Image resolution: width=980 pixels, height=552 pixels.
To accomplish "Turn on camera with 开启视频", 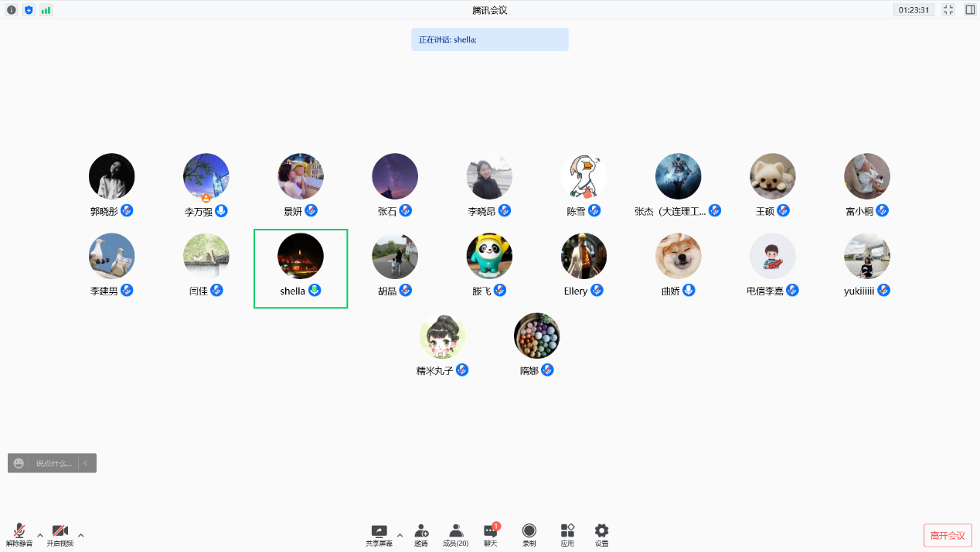I will point(60,534).
